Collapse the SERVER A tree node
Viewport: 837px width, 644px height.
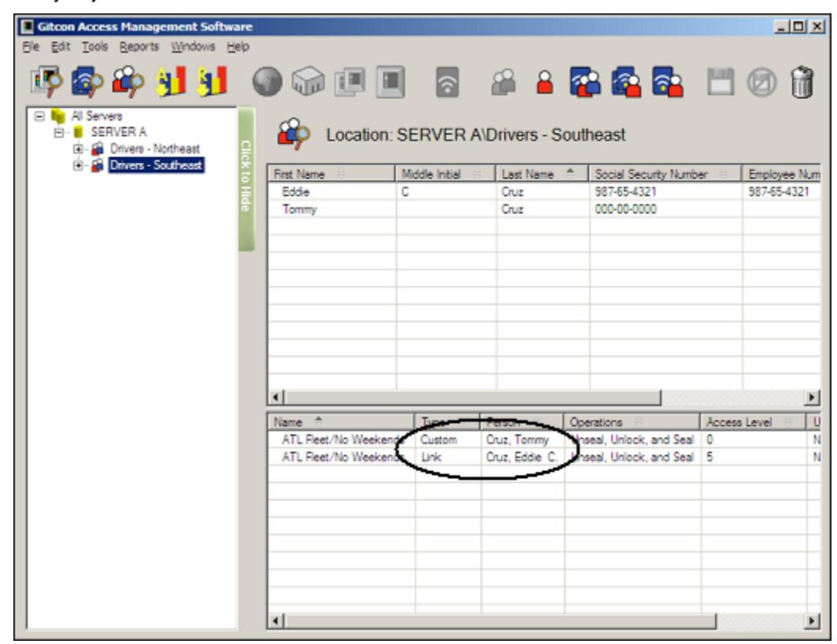coord(59,132)
